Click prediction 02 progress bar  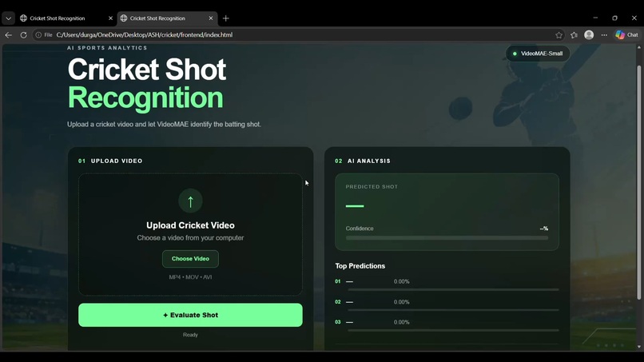click(453, 310)
